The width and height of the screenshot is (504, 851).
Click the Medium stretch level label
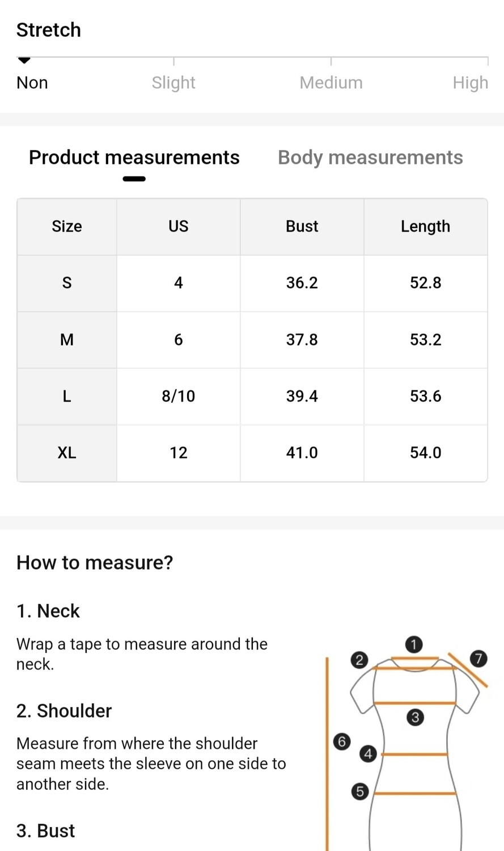click(x=331, y=83)
